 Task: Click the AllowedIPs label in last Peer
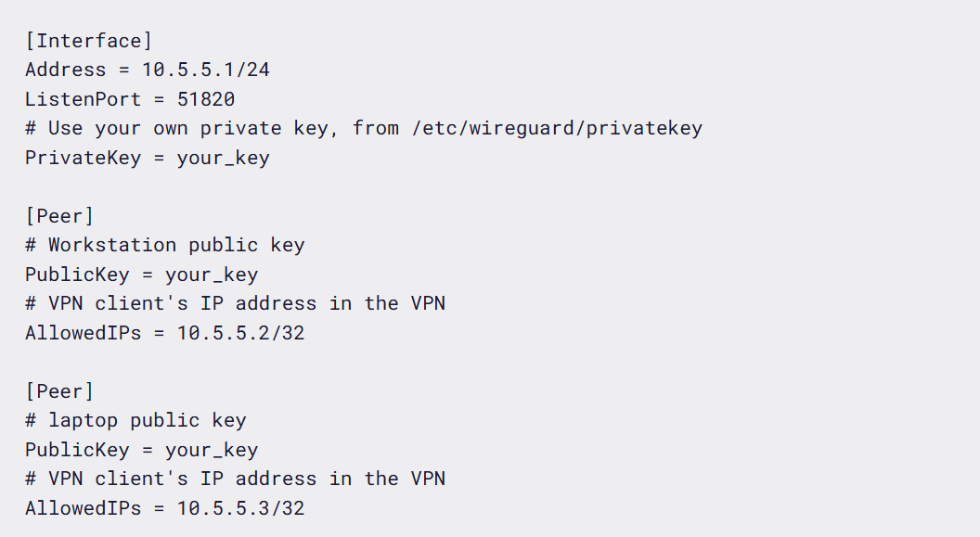click(84, 508)
